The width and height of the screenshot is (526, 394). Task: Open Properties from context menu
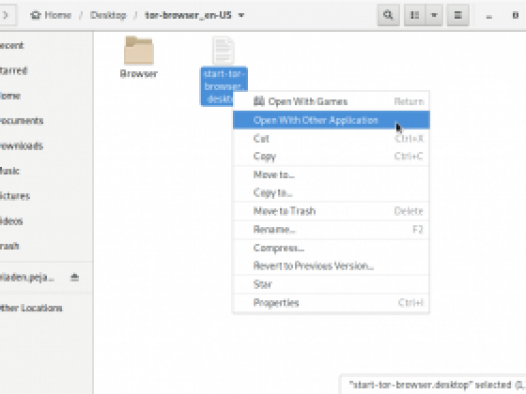[331, 303]
